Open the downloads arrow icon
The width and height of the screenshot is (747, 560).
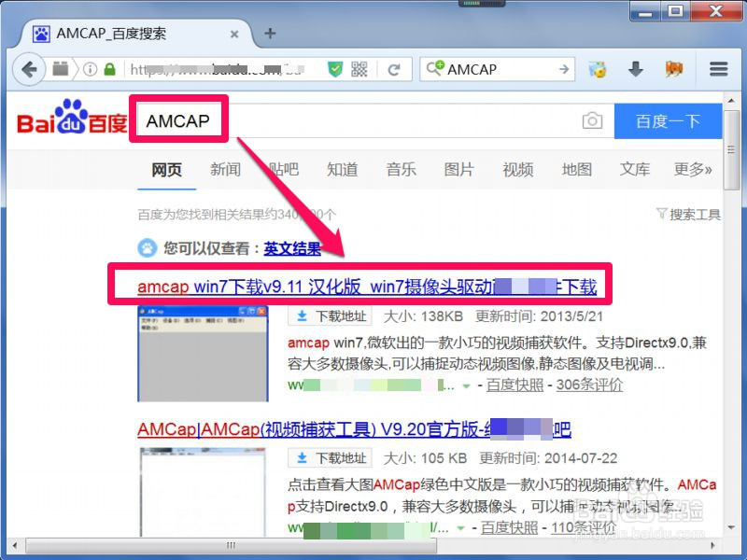636,69
